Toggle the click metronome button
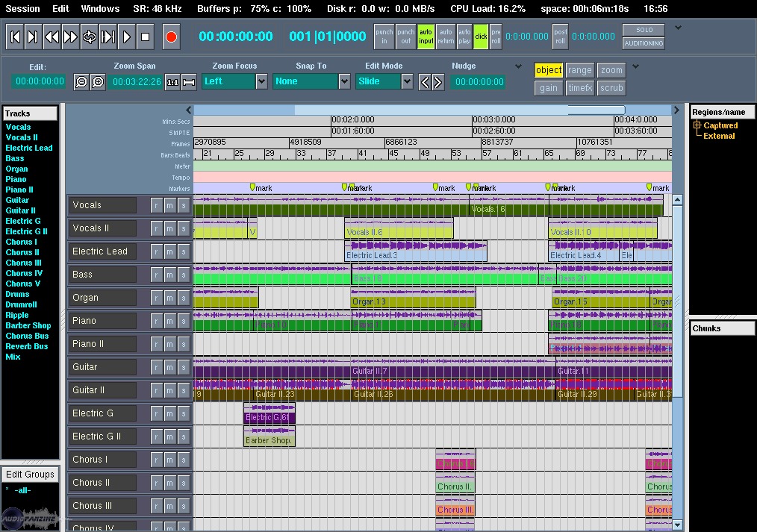The height and width of the screenshot is (532, 757). [482, 37]
